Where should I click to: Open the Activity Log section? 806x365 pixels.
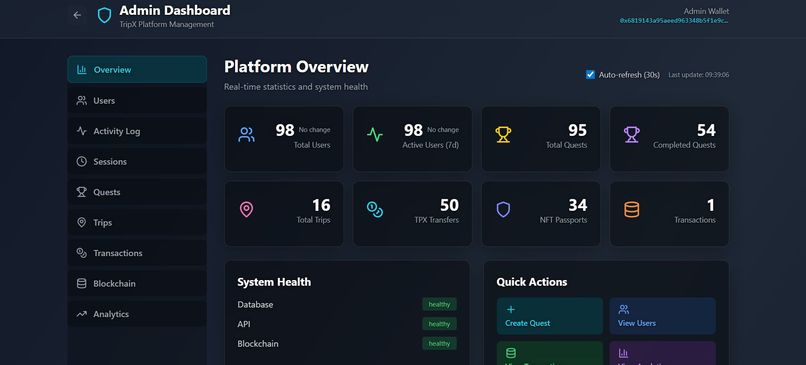click(137, 131)
